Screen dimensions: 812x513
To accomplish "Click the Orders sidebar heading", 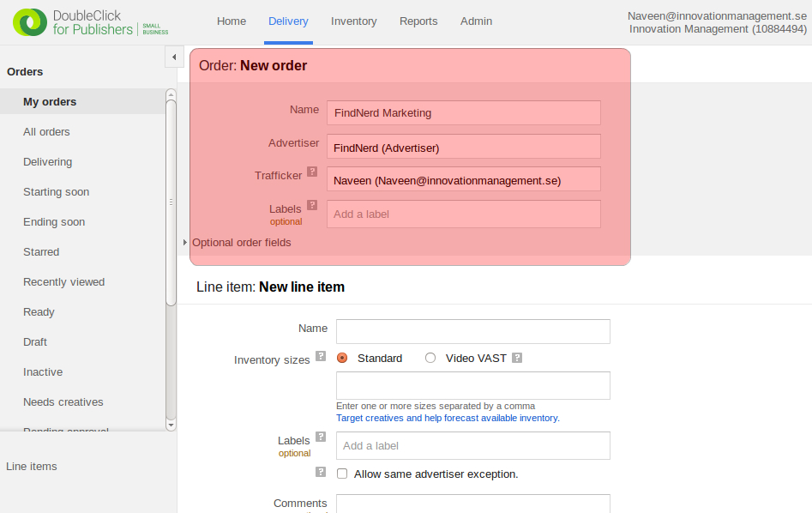I will [25, 71].
